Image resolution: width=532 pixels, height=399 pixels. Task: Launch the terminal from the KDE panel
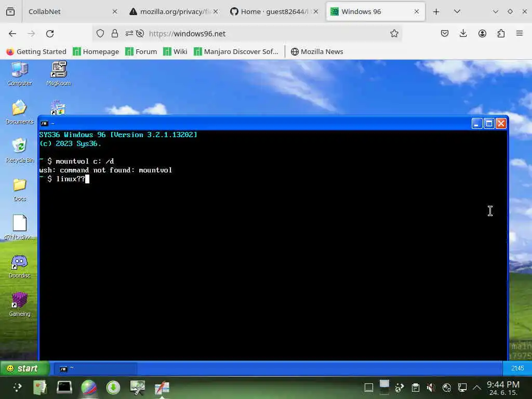coord(64,388)
